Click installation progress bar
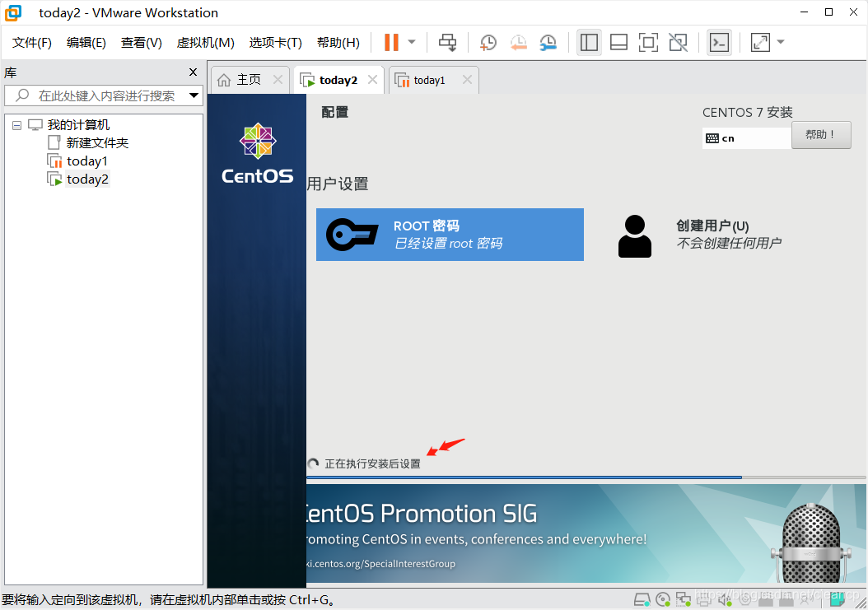Image resolution: width=868 pixels, height=610 pixels. (586, 477)
